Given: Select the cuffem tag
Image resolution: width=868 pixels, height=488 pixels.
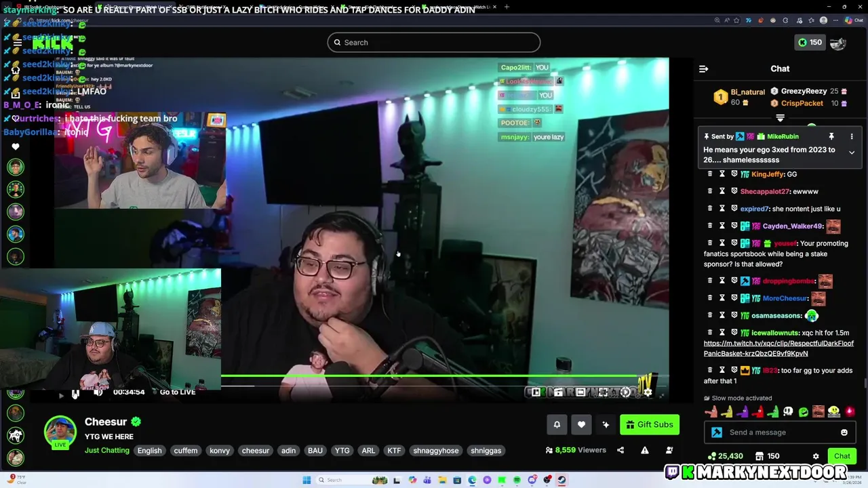Looking at the screenshot, I should click(x=186, y=450).
